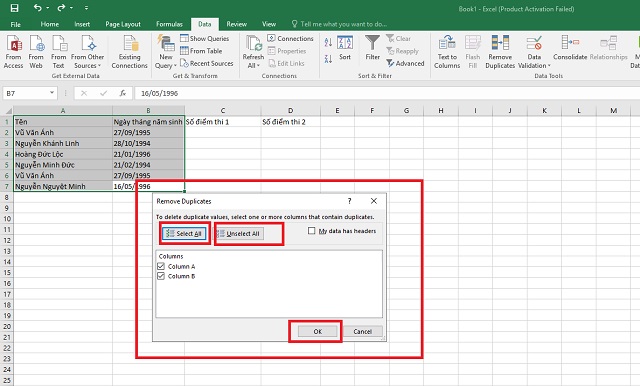Image resolution: width=640 pixels, height=386 pixels.
Task: Import data From Access
Action: tap(13, 52)
